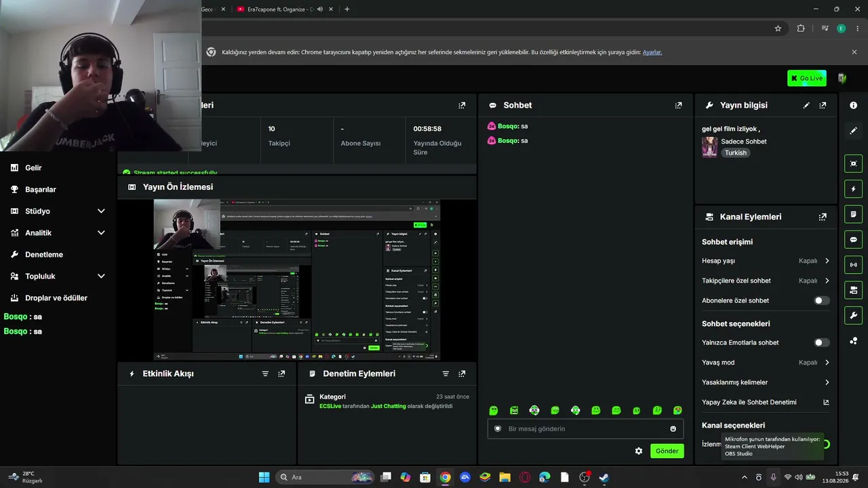868x488 pixels.
Task: Pop out the Sohbet chat panel
Action: [678, 105]
